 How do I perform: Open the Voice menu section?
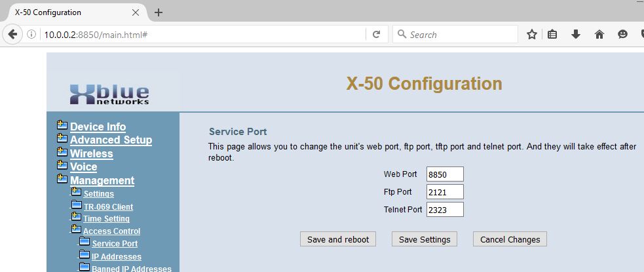(x=83, y=166)
